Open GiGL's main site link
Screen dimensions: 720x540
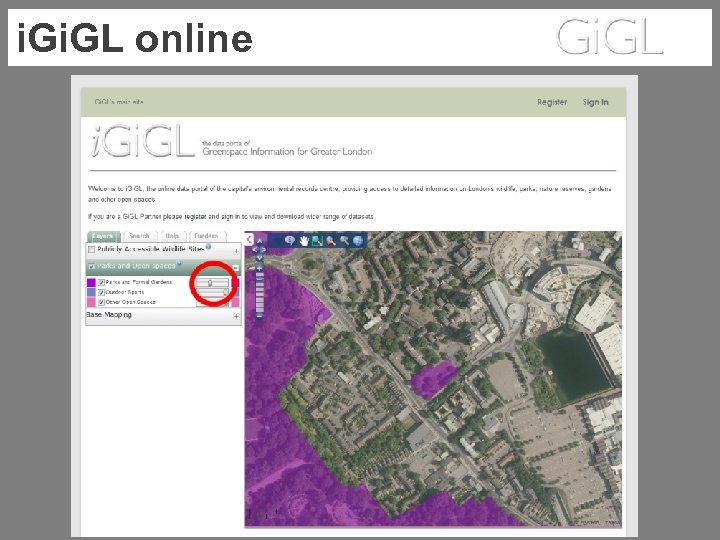click(119, 102)
